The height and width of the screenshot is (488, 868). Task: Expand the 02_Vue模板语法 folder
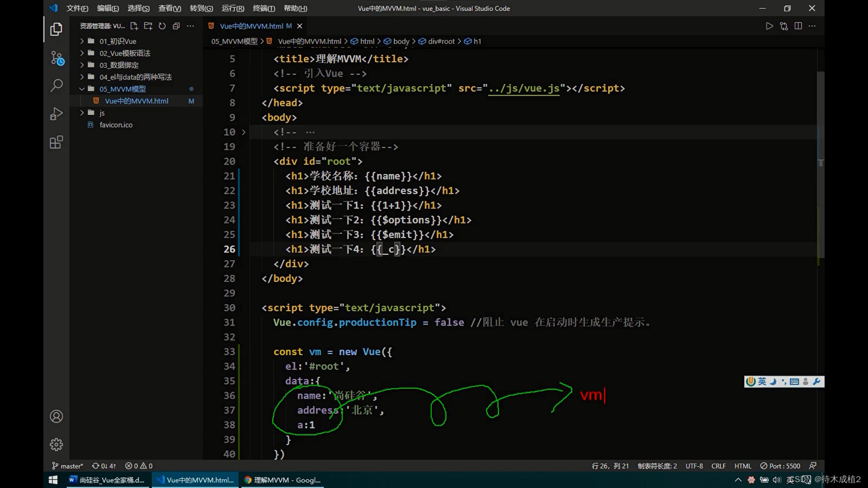point(136,53)
